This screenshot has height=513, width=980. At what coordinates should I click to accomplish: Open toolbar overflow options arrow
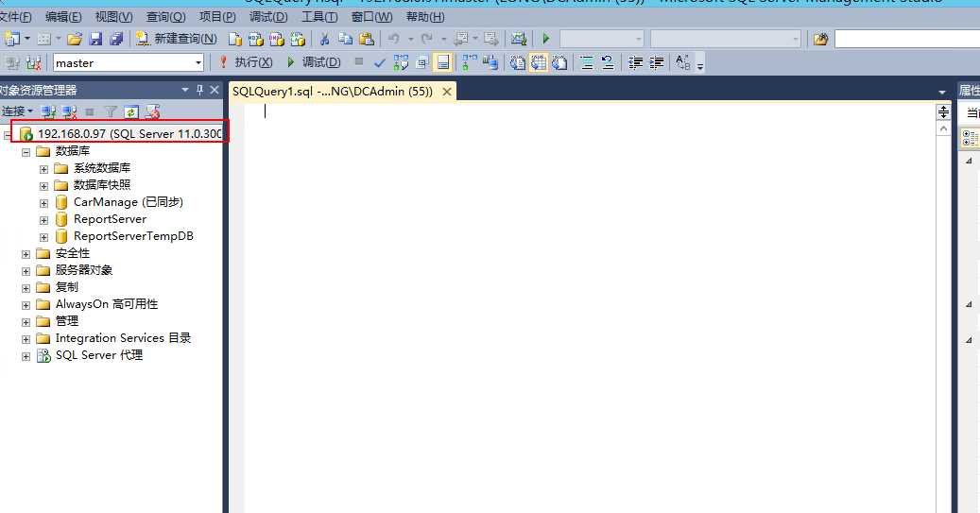tap(700, 65)
